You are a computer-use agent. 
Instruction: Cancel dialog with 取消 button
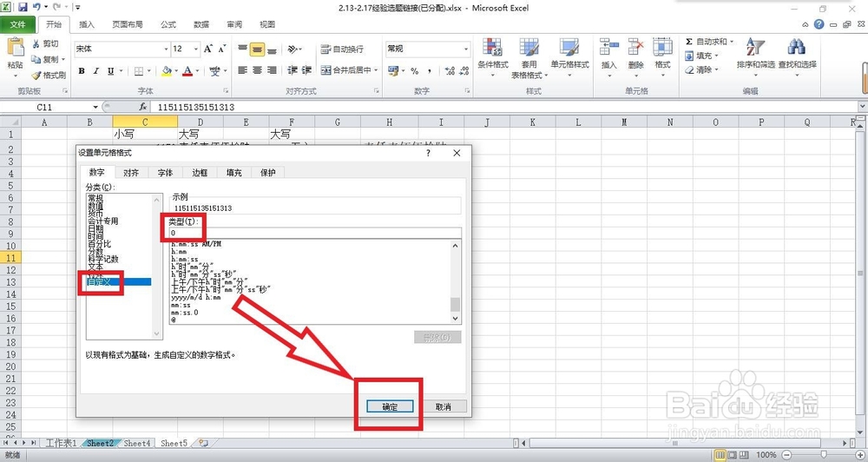443,406
